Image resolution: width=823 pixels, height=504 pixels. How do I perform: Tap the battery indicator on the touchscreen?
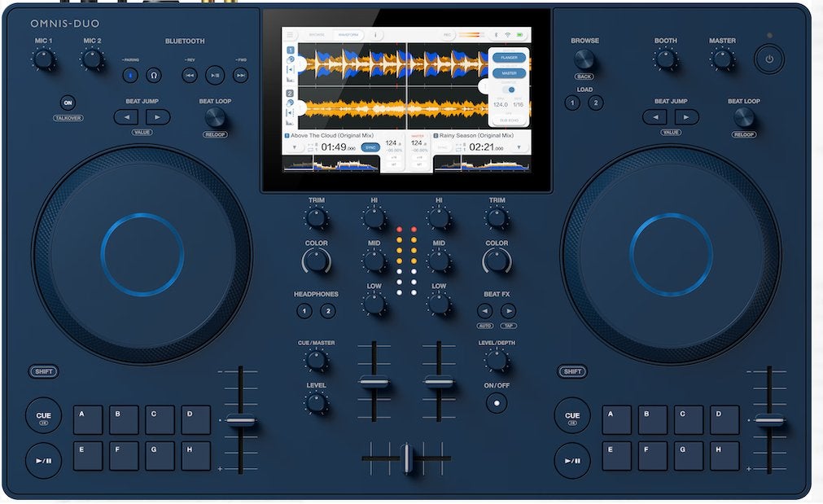click(x=519, y=35)
